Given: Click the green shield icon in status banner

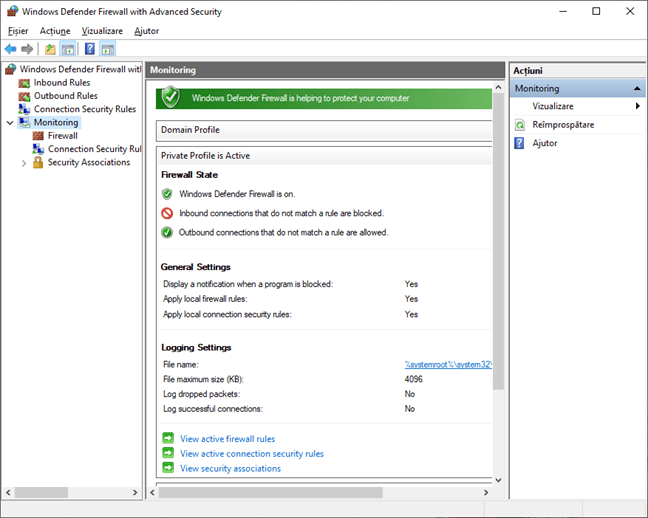Looking at the screenshot, I should (x=171, y=97).
